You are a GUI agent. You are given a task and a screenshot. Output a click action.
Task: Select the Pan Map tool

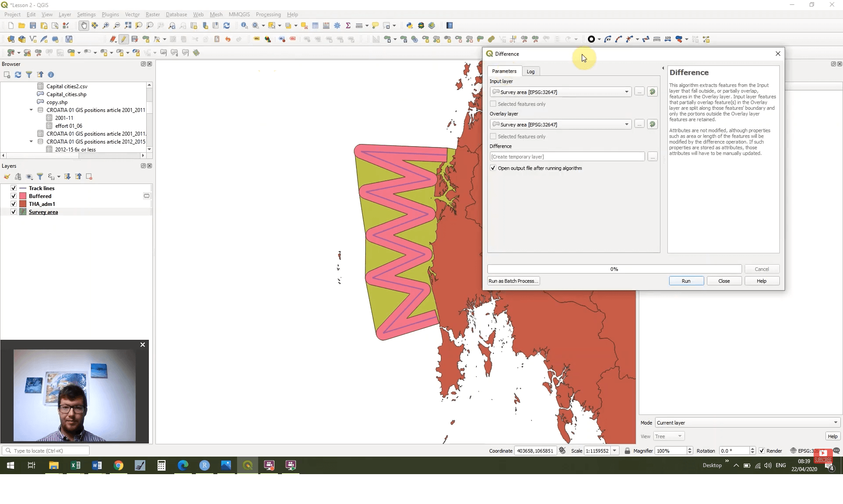coord(83,25)
